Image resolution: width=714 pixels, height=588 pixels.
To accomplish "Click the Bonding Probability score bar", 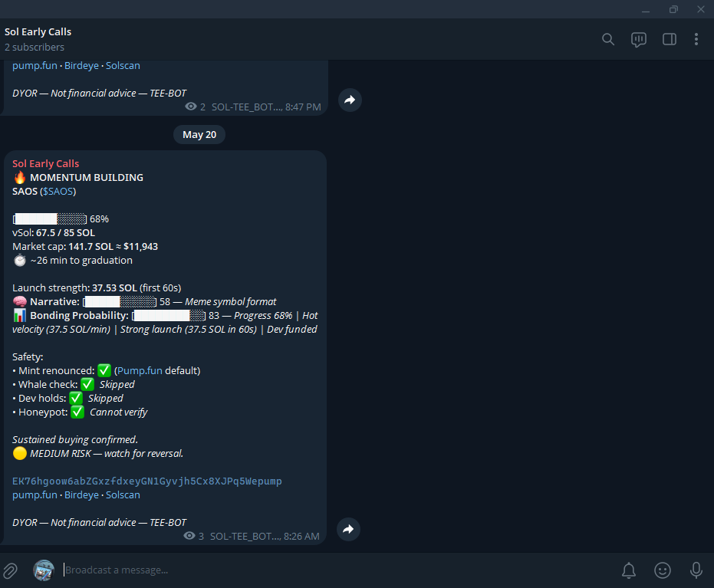I will (x=169, y=315).
